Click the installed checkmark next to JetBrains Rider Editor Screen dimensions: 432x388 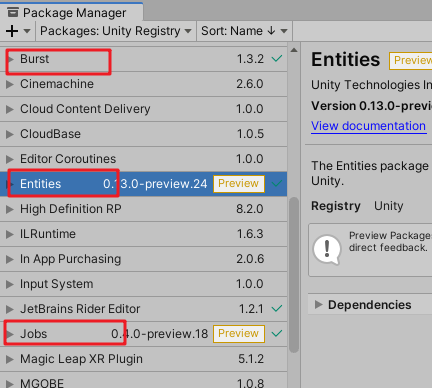point(277,309)
